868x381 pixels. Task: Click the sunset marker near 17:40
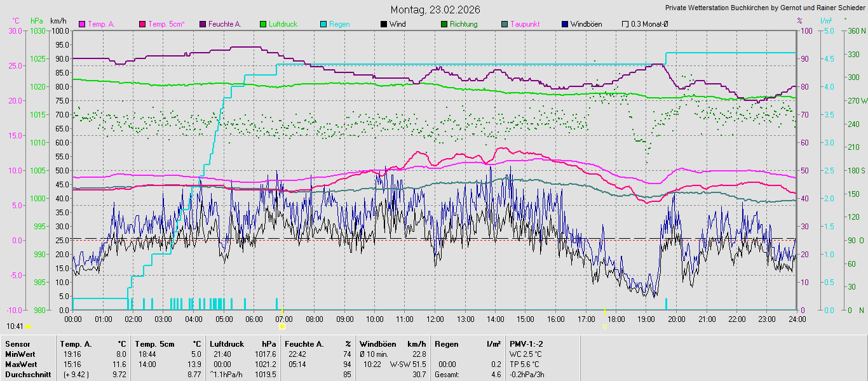click(x=605, y=326)
